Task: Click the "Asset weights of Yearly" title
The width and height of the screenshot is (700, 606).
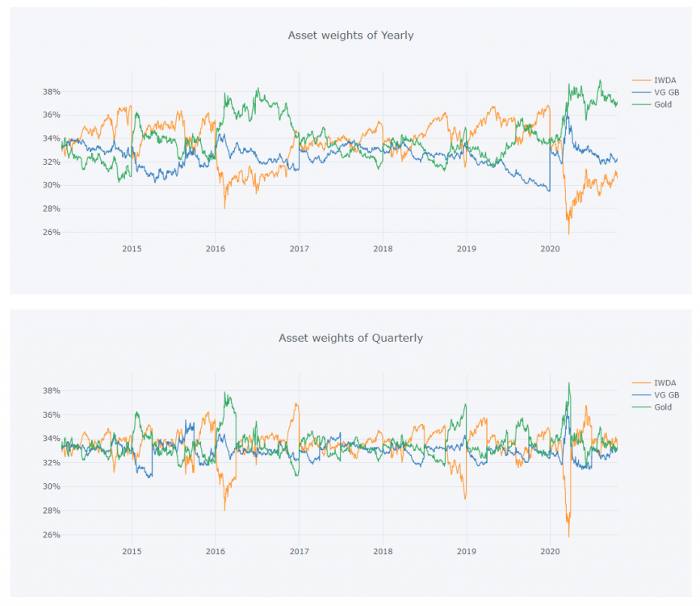Action: (x=350, y=36)
